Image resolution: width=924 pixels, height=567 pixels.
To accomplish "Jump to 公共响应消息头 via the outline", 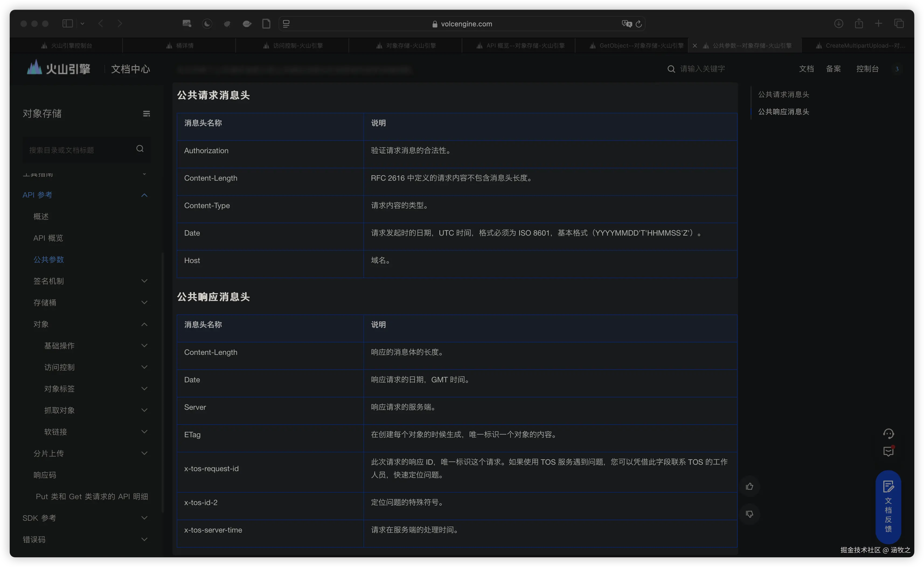I will 783,111.
